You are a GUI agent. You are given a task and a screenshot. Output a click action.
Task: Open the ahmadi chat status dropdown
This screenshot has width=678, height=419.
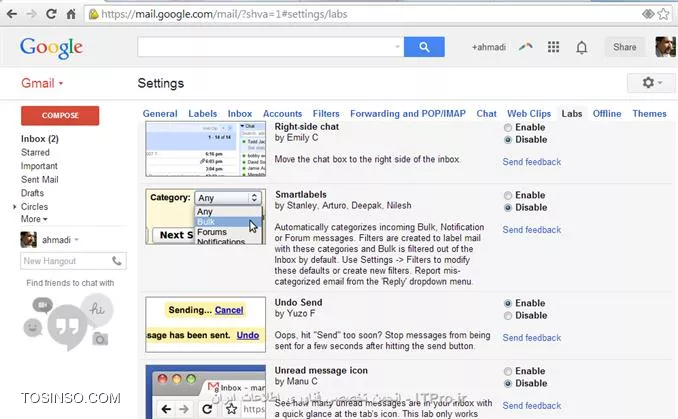(77, 240)
